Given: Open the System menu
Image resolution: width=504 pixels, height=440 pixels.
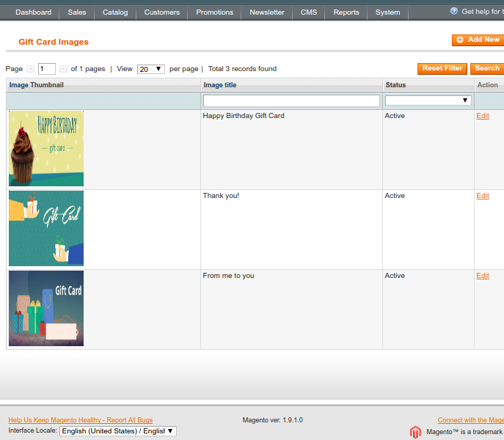Looking at the screenshot, I should (387, 12).
